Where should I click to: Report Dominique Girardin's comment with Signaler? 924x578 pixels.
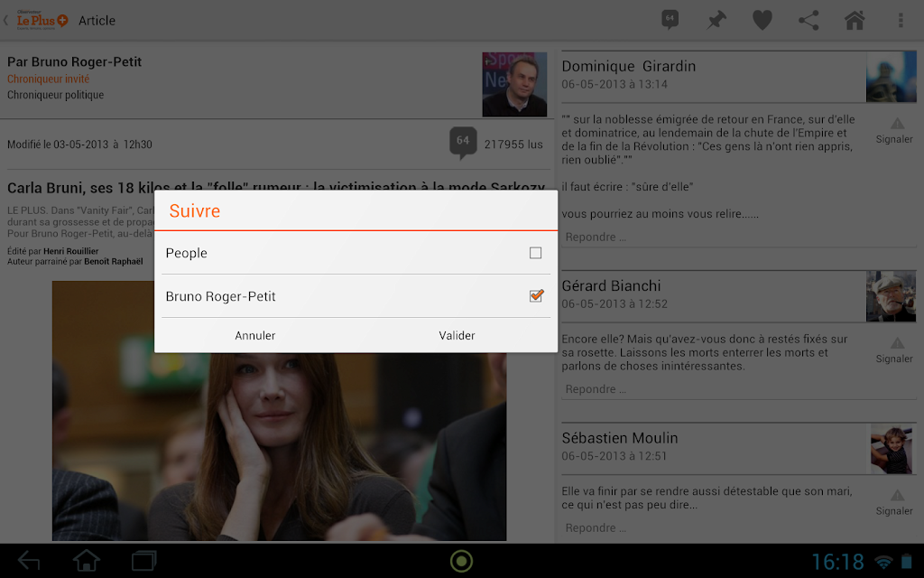tap(894, 131)
